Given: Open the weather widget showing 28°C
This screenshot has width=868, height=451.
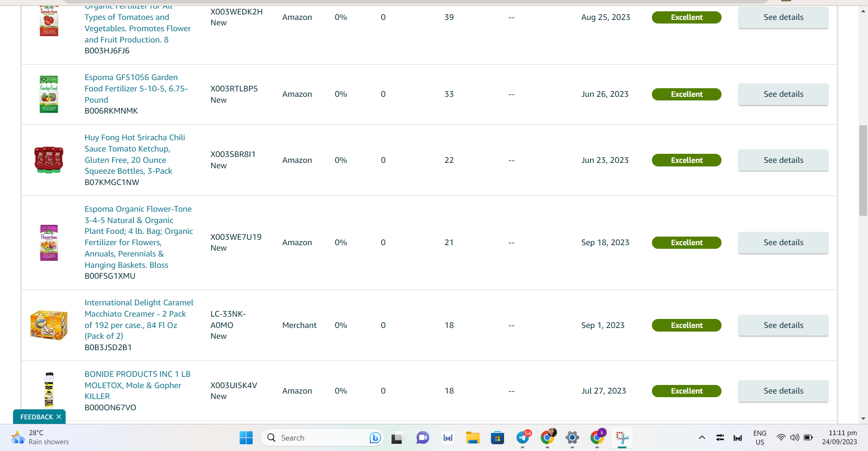Looking at the screenshot, I should 41,437.
